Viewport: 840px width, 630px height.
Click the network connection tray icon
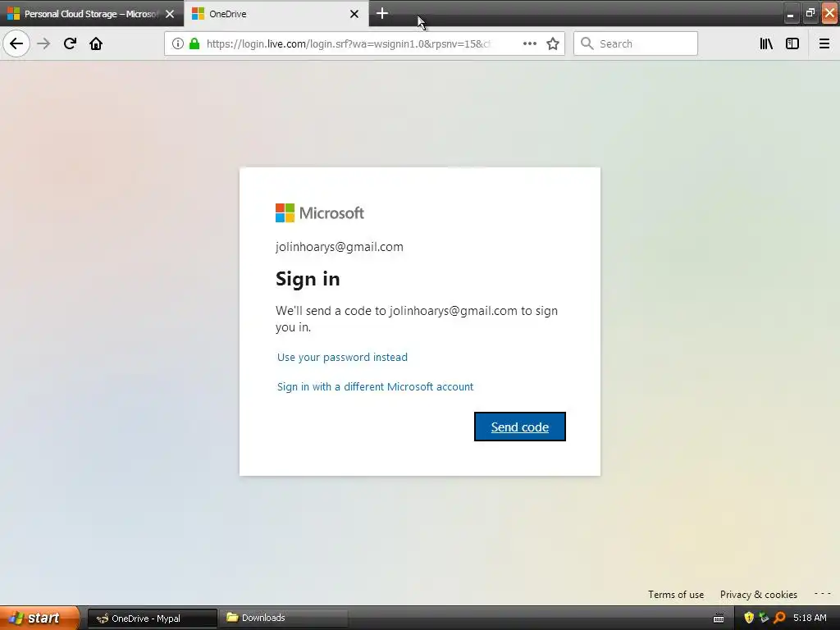click(764, 618)
